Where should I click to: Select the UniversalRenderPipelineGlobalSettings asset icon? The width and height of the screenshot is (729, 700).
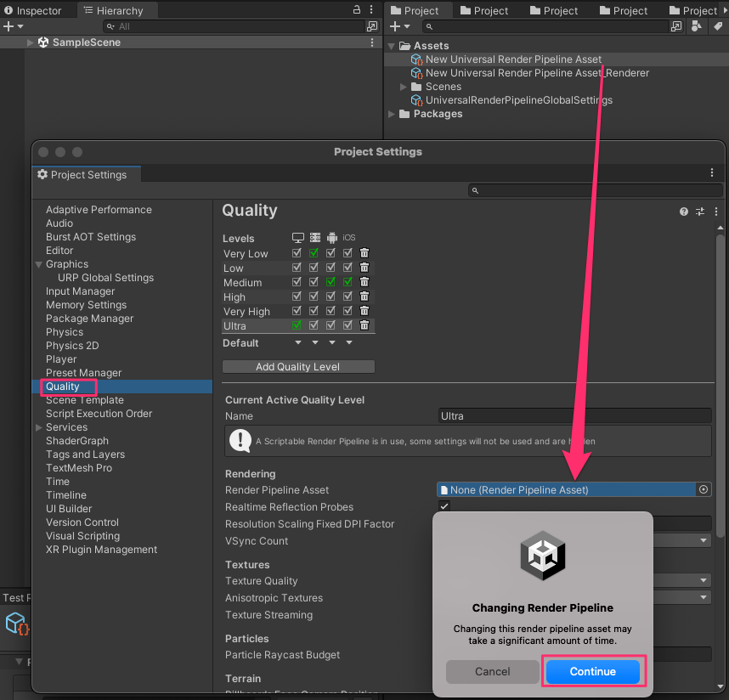click(416, 99)
